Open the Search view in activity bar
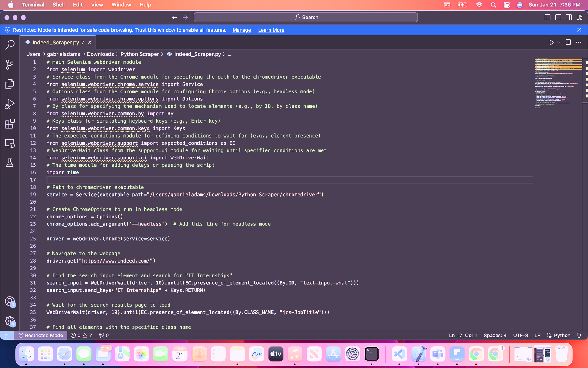 [x=10, y=45]
